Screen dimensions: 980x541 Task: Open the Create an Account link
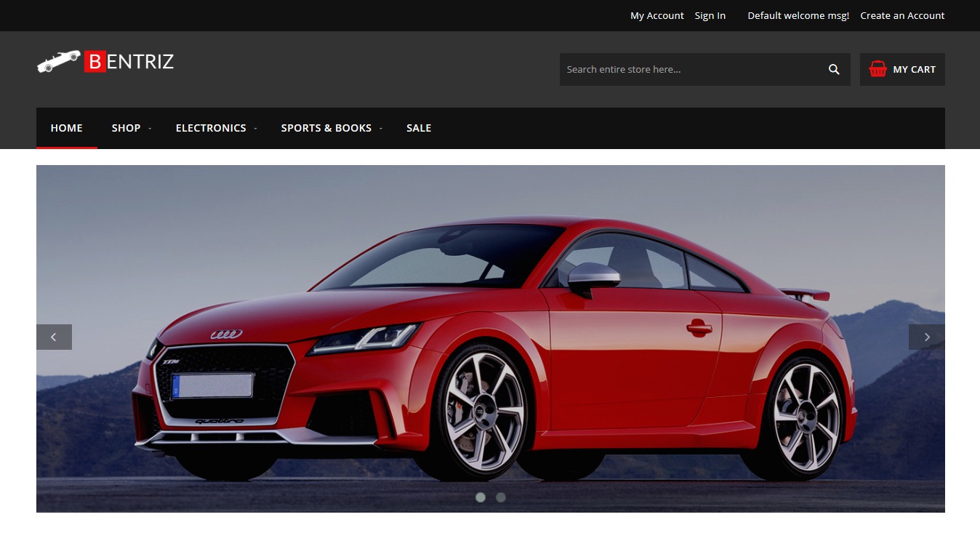point(902,15)
